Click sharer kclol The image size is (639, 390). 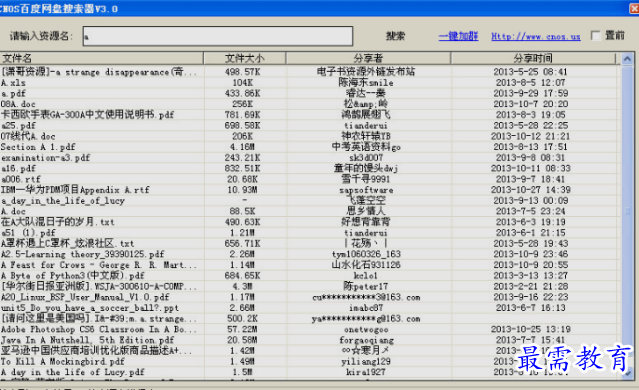[x=366, y=276]
